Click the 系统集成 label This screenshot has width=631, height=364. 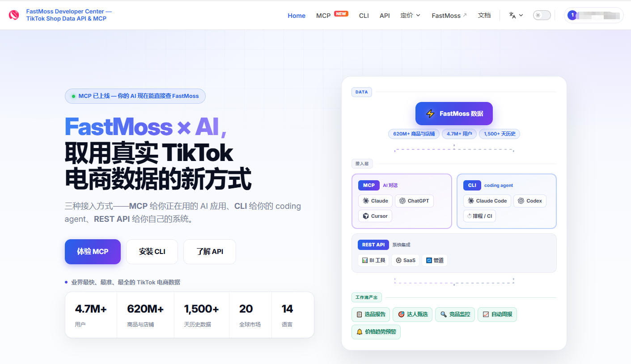coord(401,245)
